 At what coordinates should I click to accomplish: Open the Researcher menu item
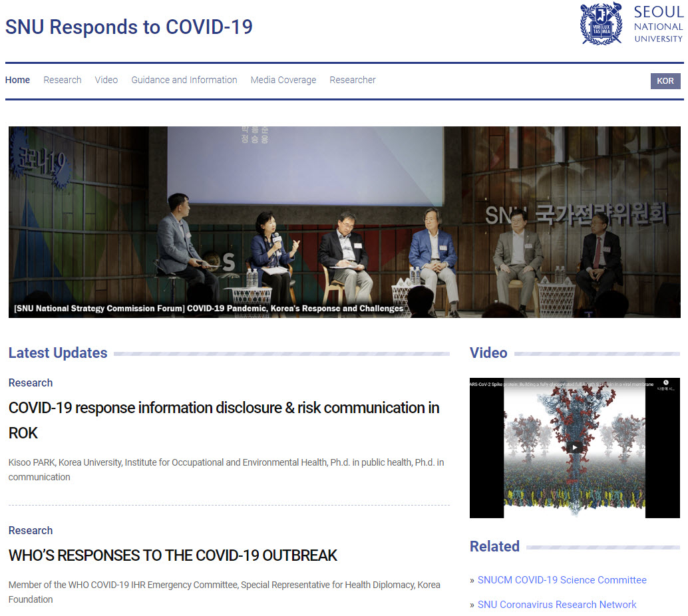click(353, 80)
